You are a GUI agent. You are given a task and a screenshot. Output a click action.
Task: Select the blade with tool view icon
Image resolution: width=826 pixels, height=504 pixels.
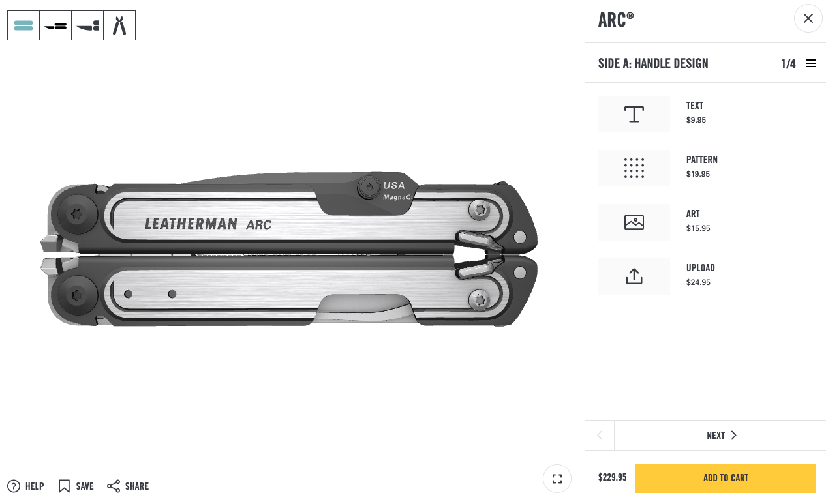pos(87,25)
